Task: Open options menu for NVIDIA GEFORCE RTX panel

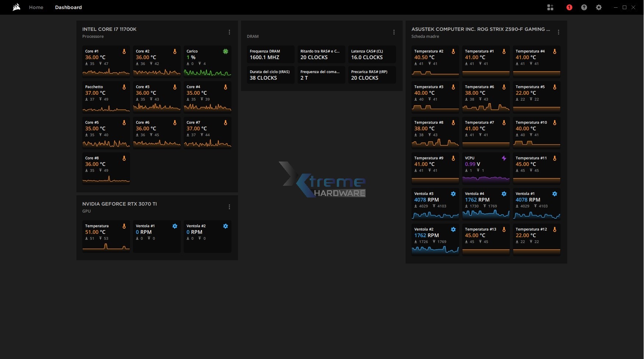Action: point(229,207)
